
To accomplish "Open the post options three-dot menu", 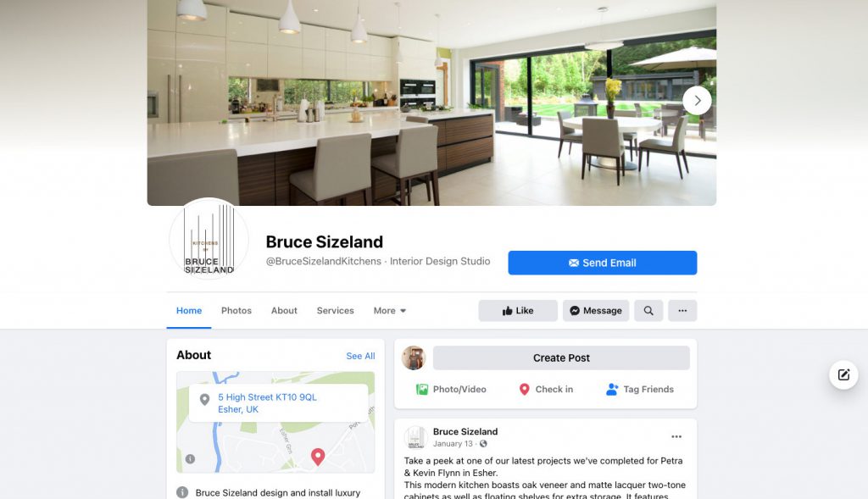I will [676, 436].
